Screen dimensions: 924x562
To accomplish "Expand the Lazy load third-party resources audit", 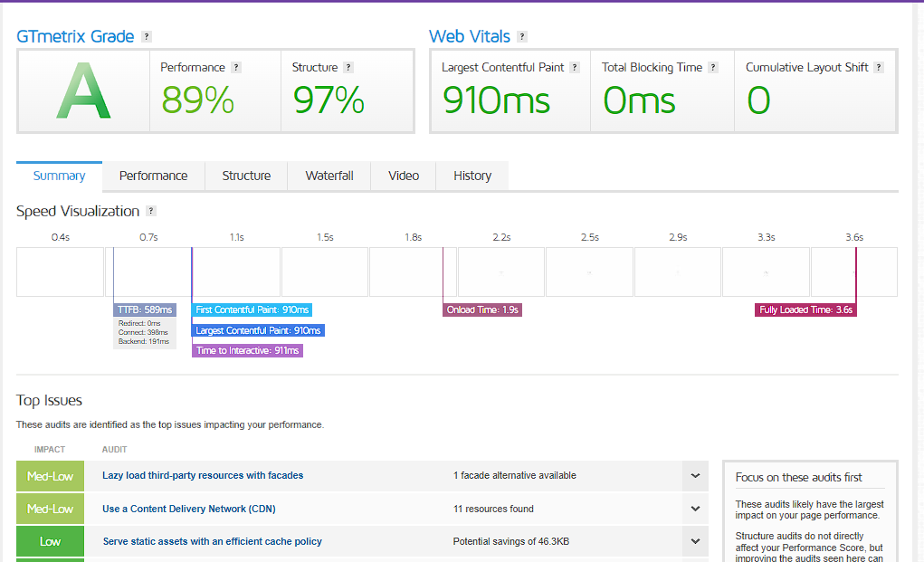I will tap(695, 475).
